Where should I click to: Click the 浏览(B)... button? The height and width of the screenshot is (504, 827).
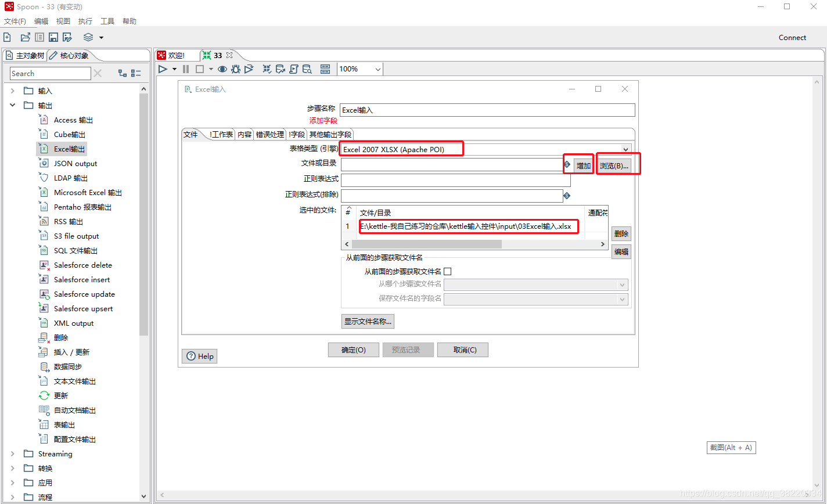(614, 165)
